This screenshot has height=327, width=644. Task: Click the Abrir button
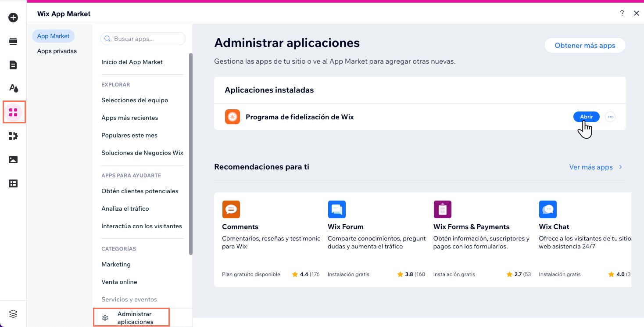(587, 117)
